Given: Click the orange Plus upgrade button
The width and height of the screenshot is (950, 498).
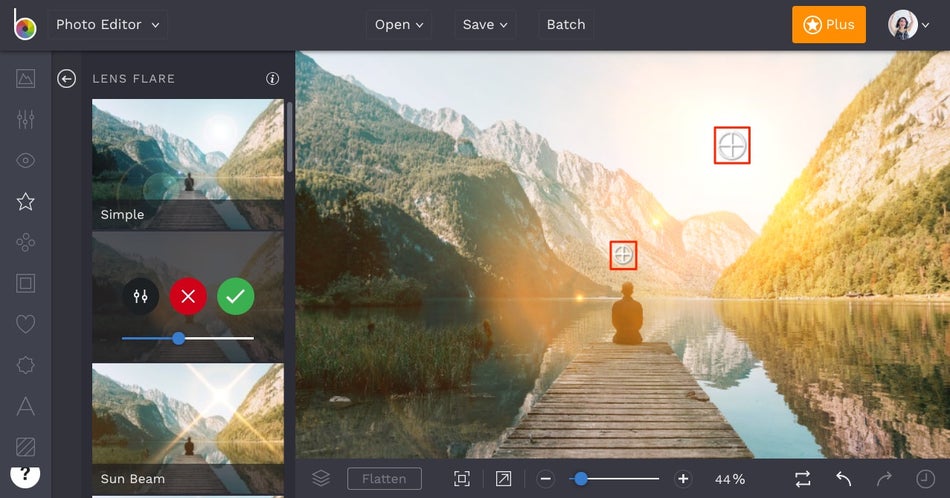Looking at the screenshot, I should (x=828, y=25).
